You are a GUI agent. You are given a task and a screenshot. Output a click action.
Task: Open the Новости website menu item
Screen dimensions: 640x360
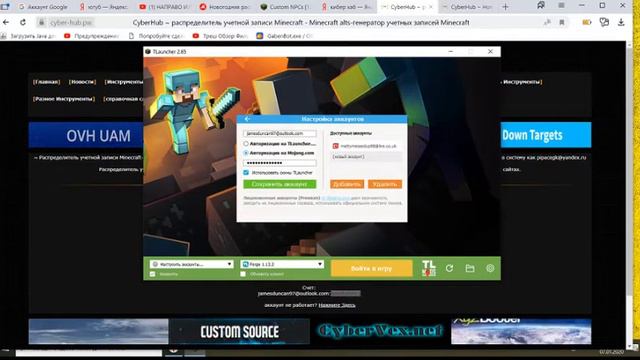[x=82, y=82]
